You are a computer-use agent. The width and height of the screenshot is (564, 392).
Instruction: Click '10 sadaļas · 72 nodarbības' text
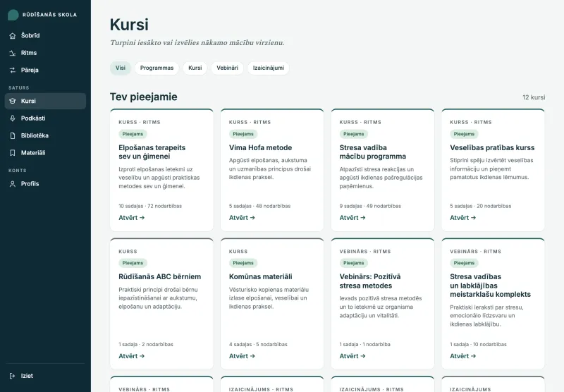coord(150,206)
